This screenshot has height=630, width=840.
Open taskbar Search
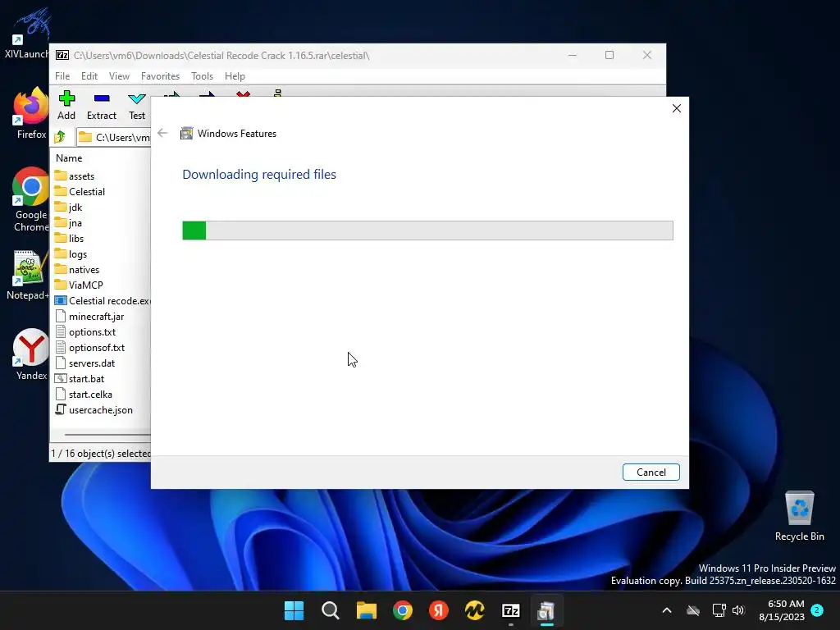pos(330,610)
